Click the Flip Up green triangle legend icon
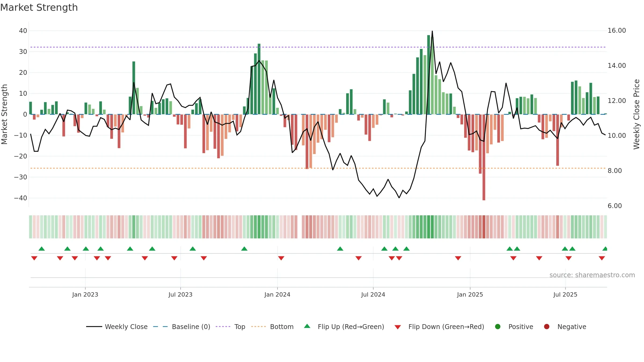644x362 pixels. [307, 326]
